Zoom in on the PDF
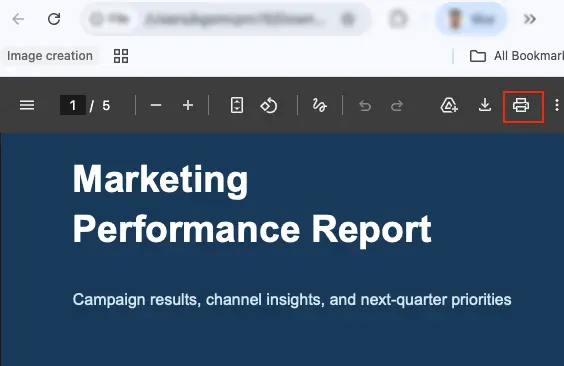Image resolution: width=564 pixels, height=366 pixels. coord(188,105)
